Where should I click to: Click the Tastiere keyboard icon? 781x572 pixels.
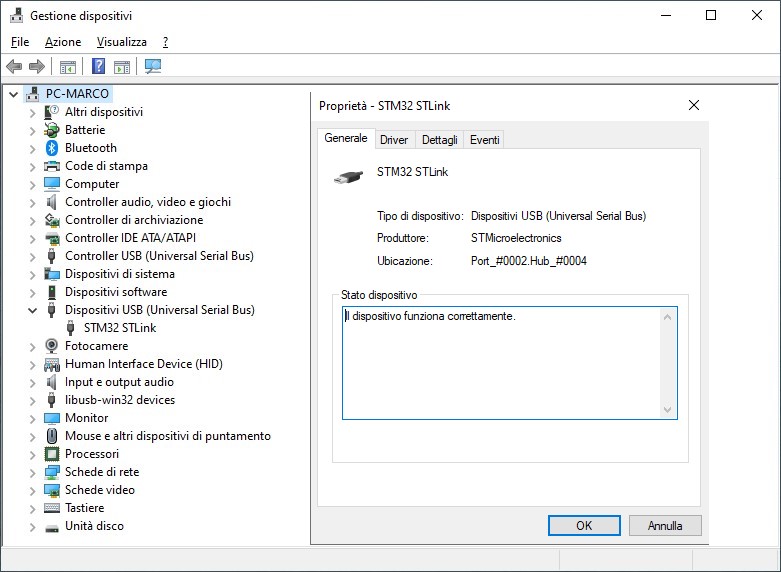click(x=52, y=508)
